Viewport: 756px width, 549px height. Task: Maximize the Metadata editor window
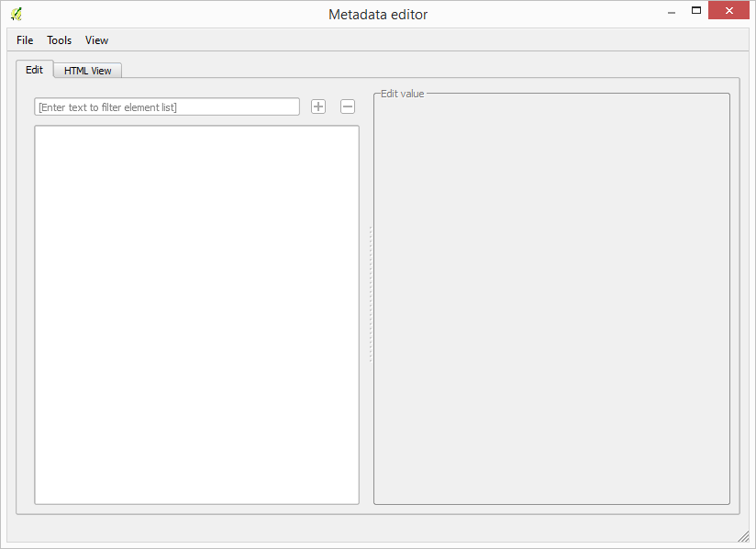(x=695, y=10)
